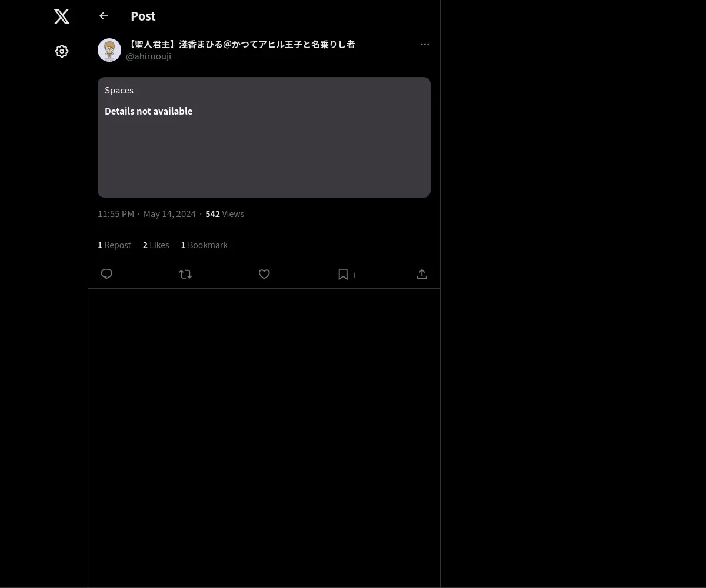
Task: Click the Post page heading
Action: 143,16
